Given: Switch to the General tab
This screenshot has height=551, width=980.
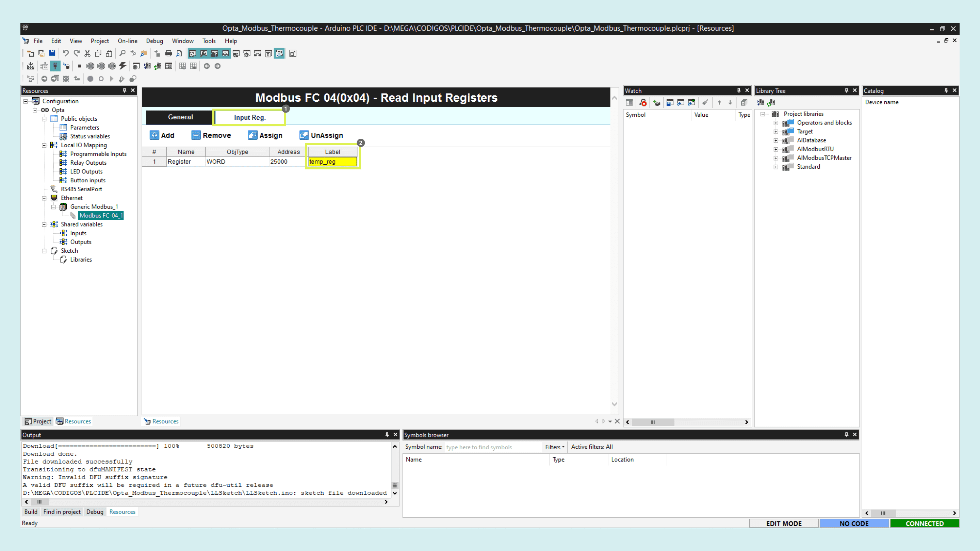Looking at the screenshot, I should (180, 117).
